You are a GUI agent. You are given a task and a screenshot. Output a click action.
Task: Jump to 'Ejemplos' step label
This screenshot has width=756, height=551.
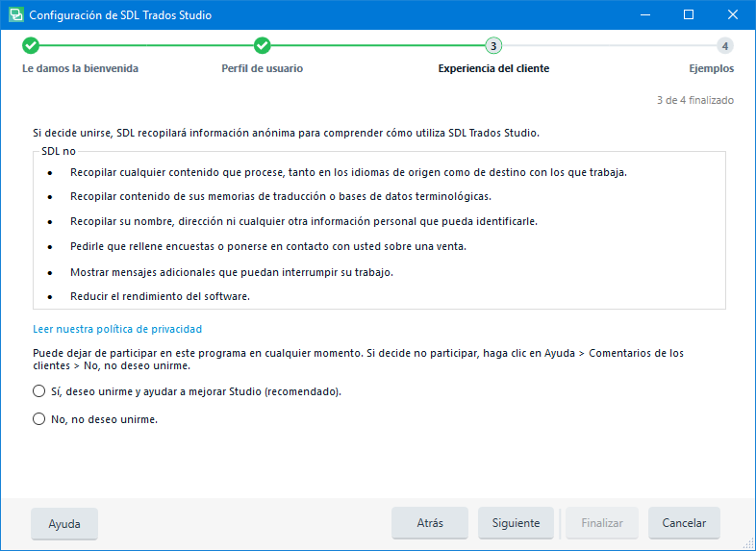pos(711,68)
